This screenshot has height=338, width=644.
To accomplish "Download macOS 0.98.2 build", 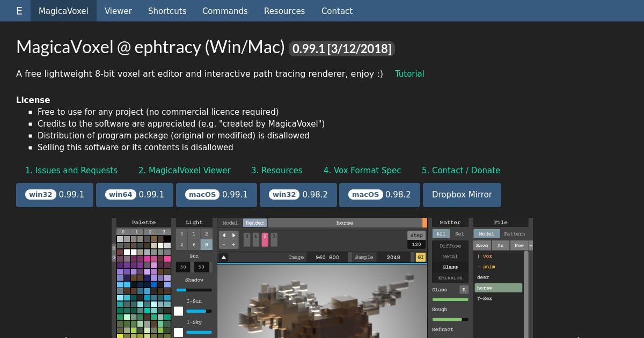I will [x=380, y=195].
